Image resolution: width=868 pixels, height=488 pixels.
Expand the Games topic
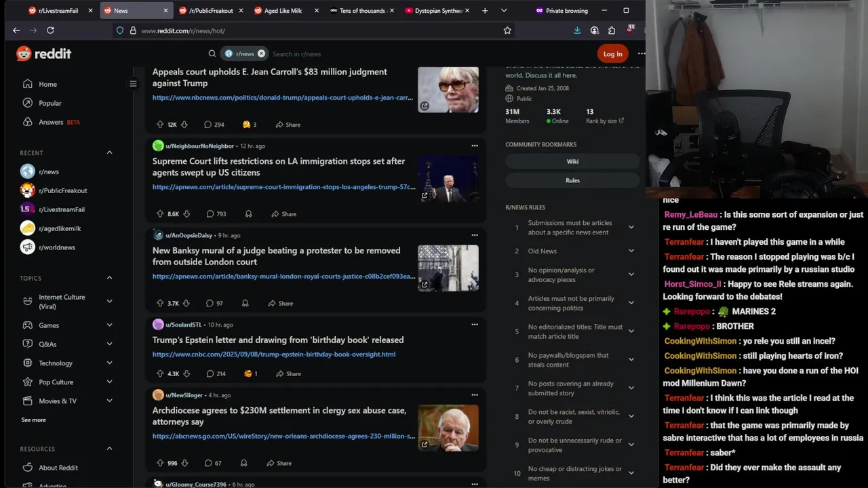pos(109,325)
